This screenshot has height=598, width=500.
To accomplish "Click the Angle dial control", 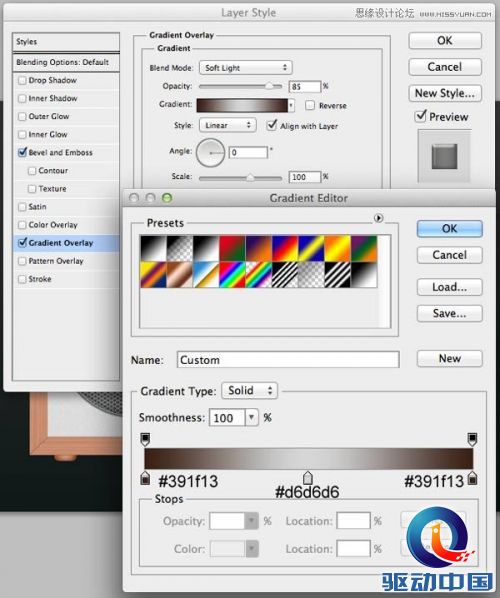I will [210, 153].
